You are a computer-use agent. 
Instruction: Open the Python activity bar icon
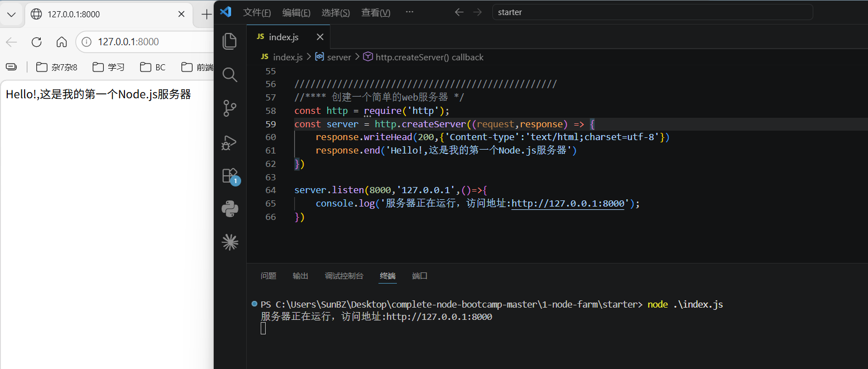(x=230, y=209)
